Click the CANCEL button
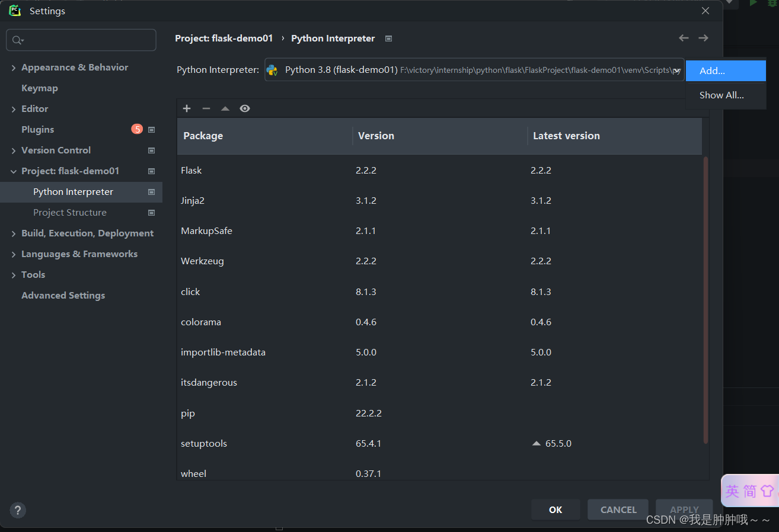Screen dimensions: 779x532 (618, 509)
